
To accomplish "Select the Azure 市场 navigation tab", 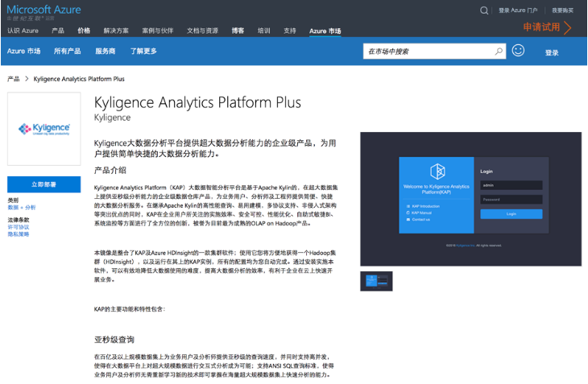I will (325, 31).
